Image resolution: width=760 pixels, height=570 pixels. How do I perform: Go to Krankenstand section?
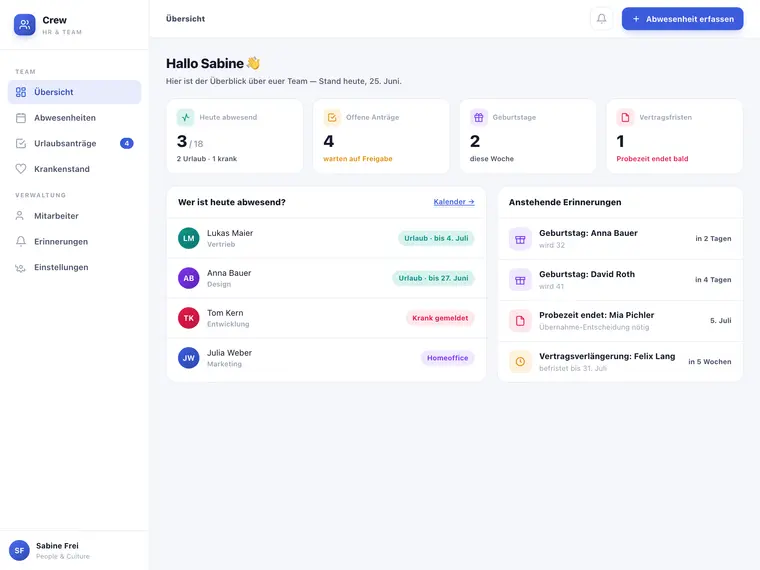click(x=75, y=169)
